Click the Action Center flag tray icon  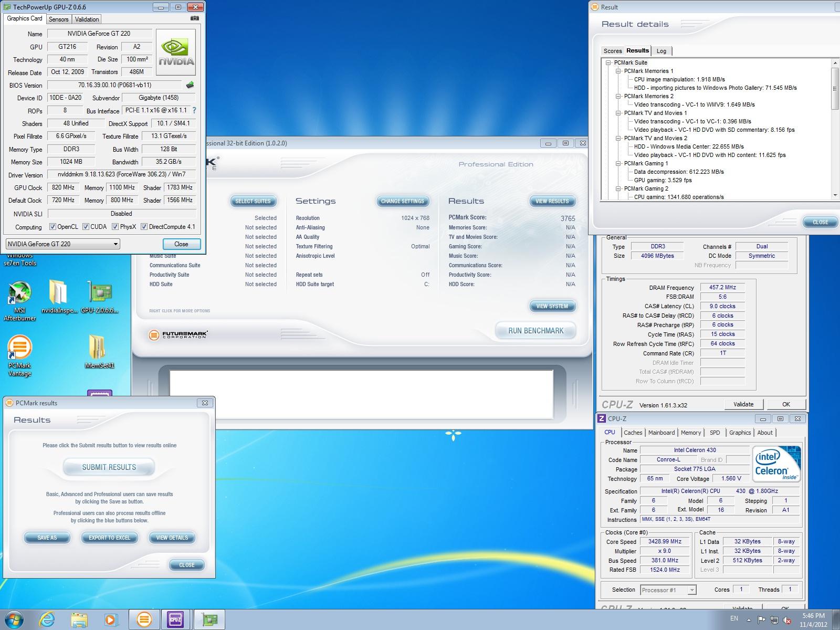click(x=761, y=620)
